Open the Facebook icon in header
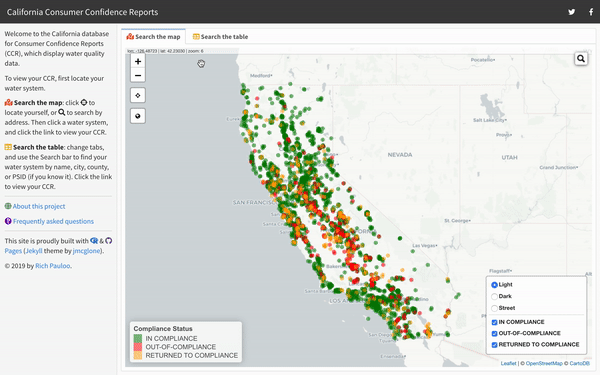600x375 pixels. [591, 12]
